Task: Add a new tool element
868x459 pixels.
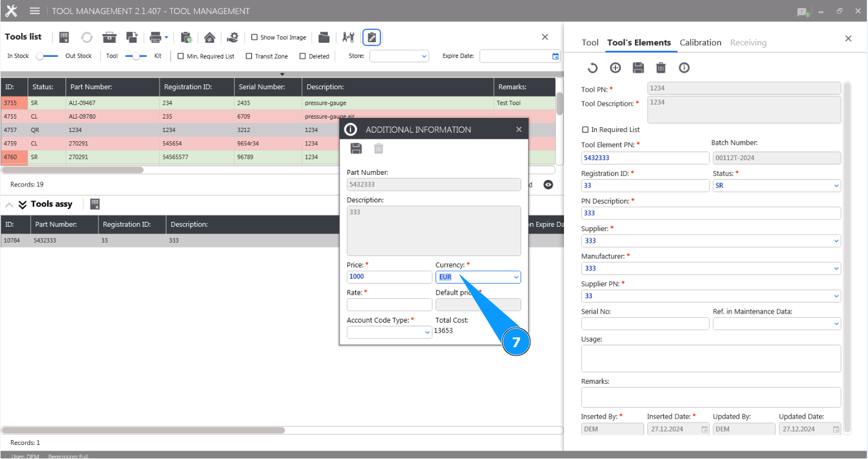Action: (x=615, y=68)
